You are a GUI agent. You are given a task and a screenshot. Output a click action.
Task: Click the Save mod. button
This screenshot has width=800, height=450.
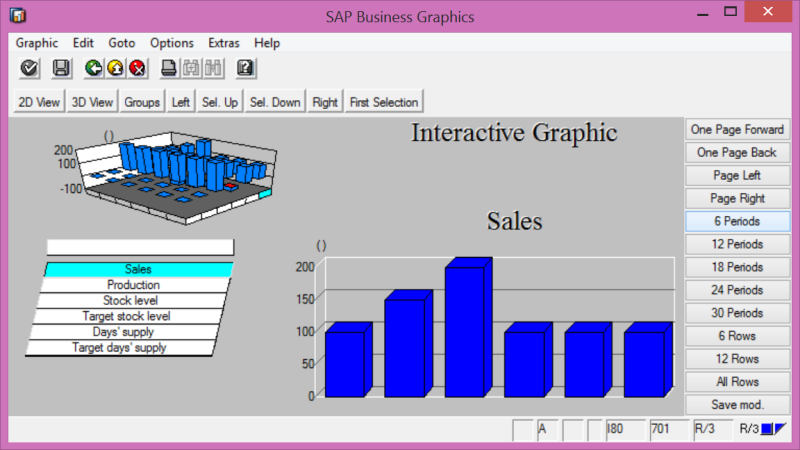click(x=737, y=405)
